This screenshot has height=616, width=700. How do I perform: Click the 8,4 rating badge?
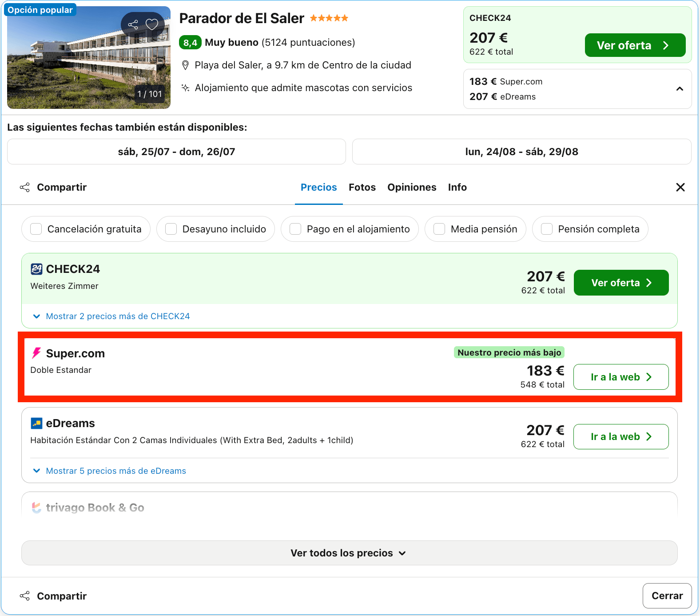click(190, 43)
